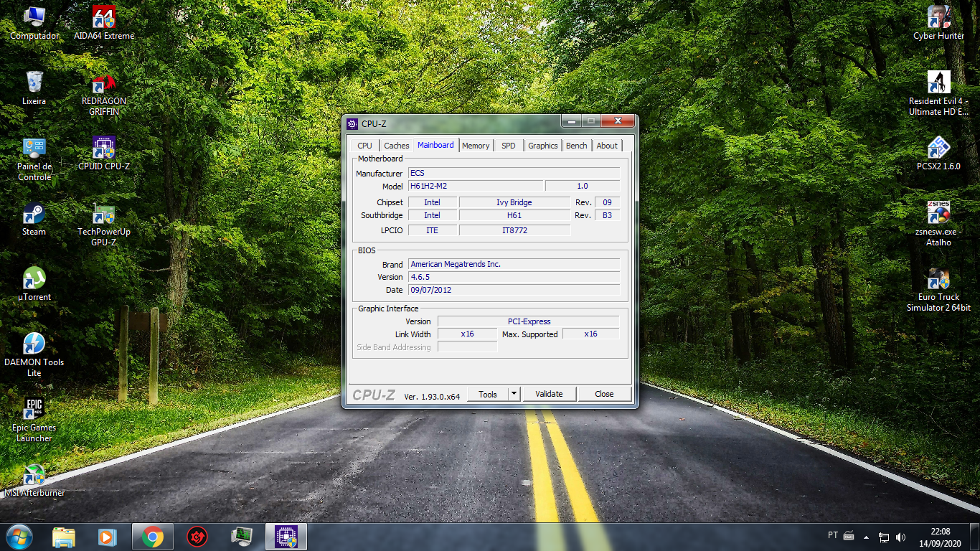Open Google Chrome from the taskbar

[x=152, y=537]
